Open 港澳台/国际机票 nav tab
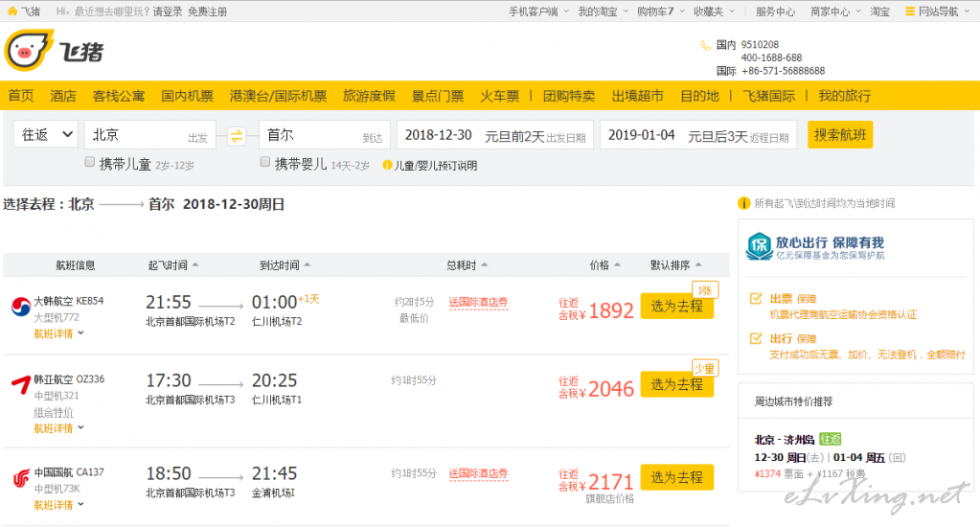This screenshot has width=980, height=527. (x=278, y=96)
